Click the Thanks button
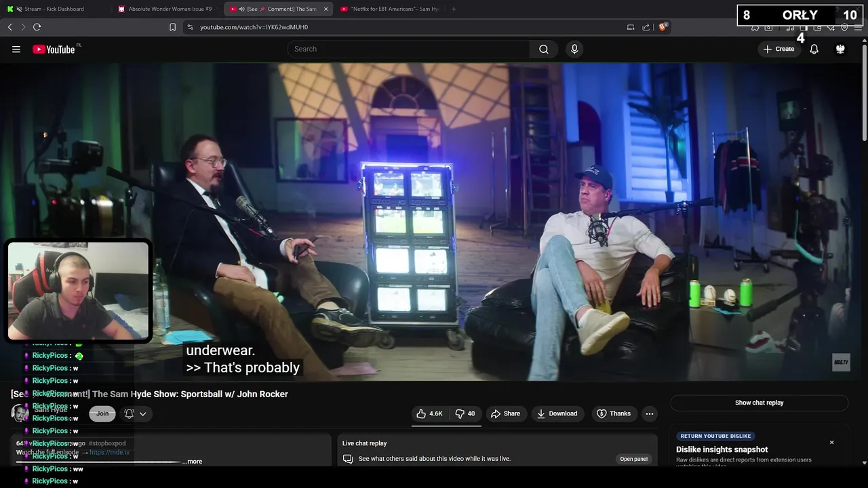Viewport: 868px width, 488px height. [x=614, y=413]
